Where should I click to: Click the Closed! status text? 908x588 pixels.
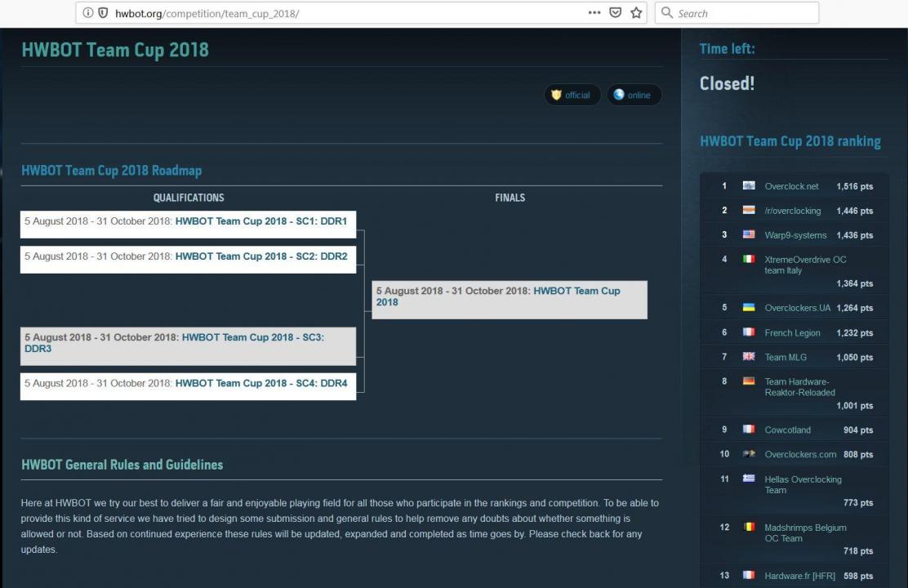727,83
